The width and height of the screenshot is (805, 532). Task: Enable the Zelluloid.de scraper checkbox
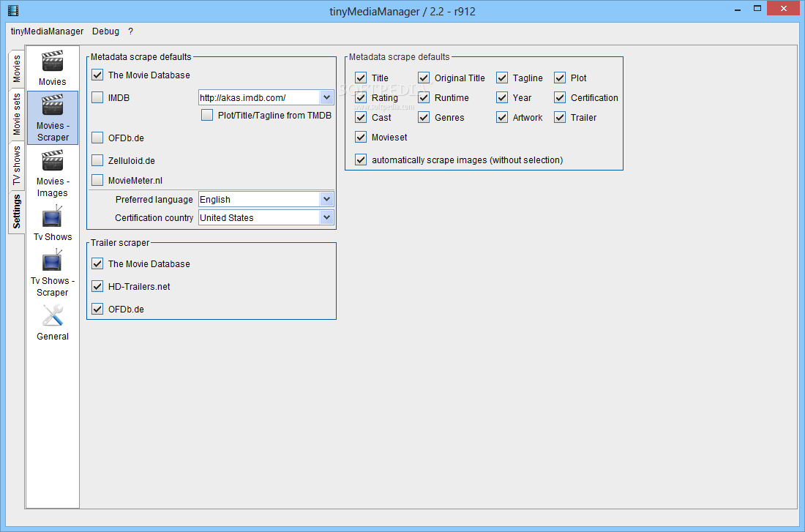tap(97, 160)
